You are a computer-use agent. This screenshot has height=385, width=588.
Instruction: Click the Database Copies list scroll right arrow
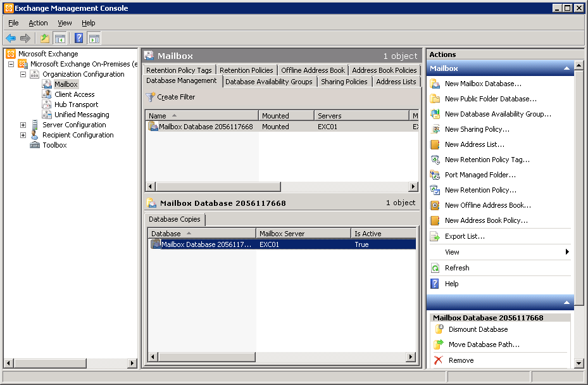(411, 357)
